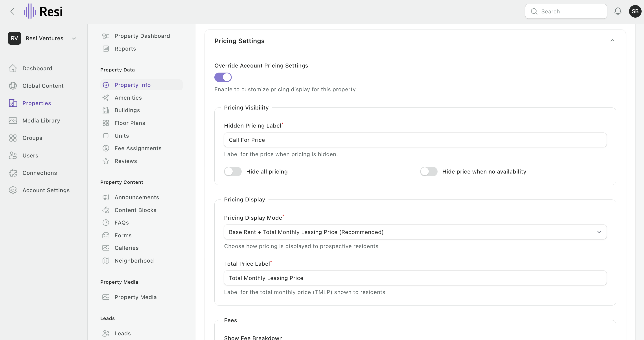The height and width of the screenshot is (340, 644).
Task: Click the Announcements megaphone icon
Action: [x=106, y=197]
